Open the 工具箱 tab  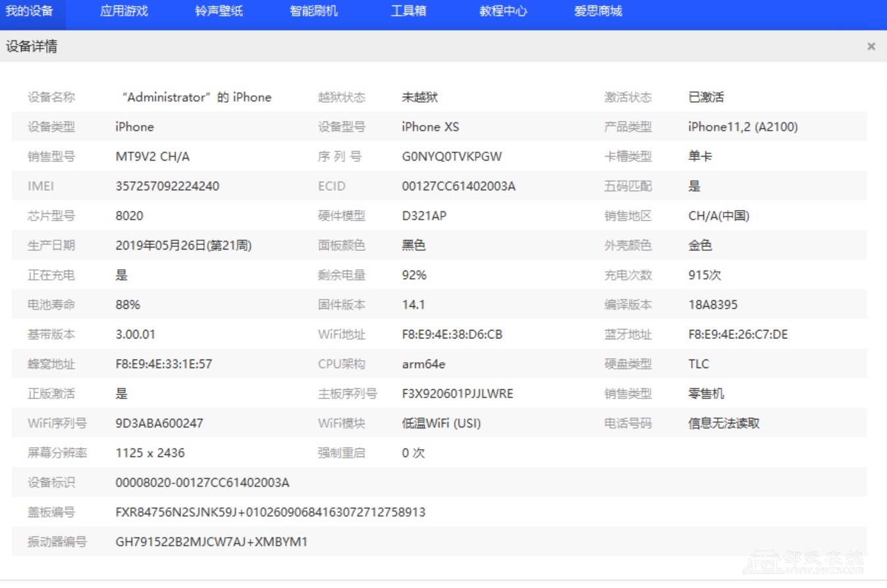[x=408, y=11]
